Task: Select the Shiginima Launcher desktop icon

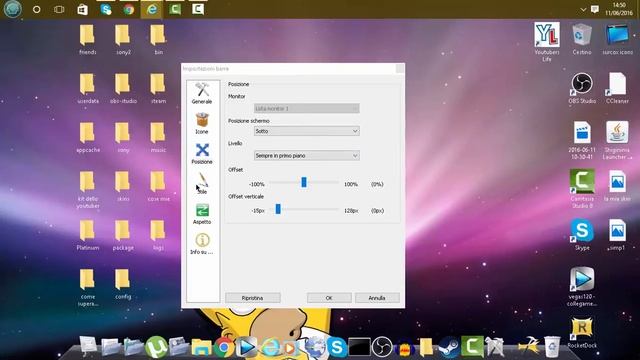Action: click(617, 140)
